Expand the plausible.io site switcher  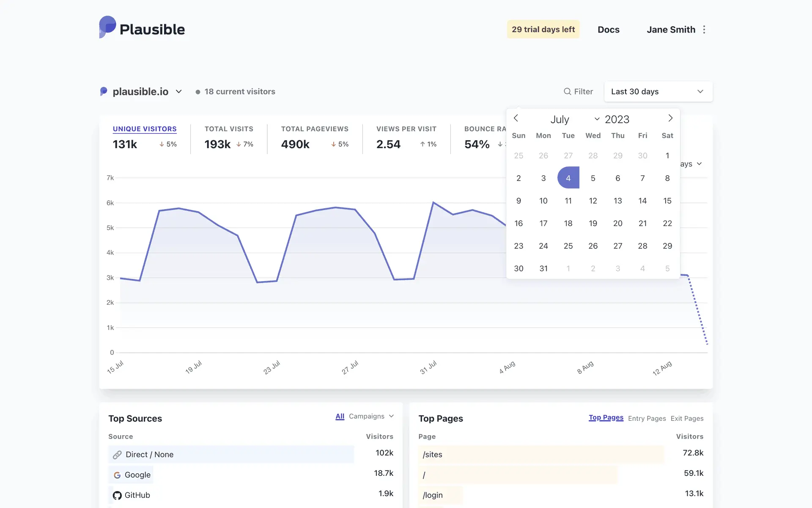[178, 91]
